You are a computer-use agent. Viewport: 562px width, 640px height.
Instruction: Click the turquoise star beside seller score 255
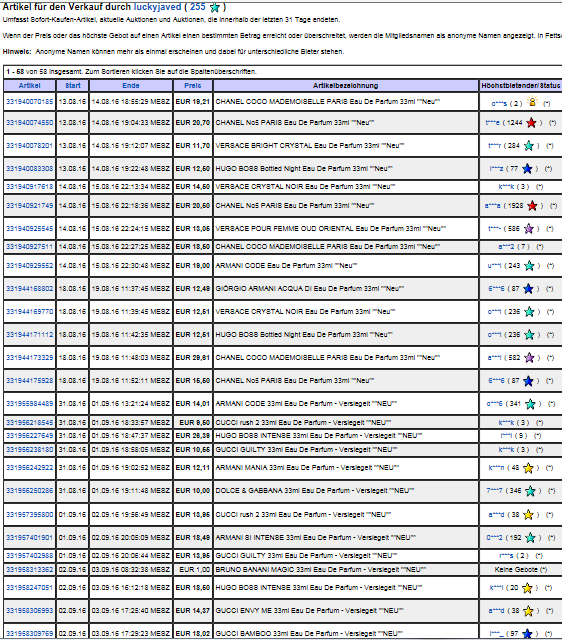[214, 7]
